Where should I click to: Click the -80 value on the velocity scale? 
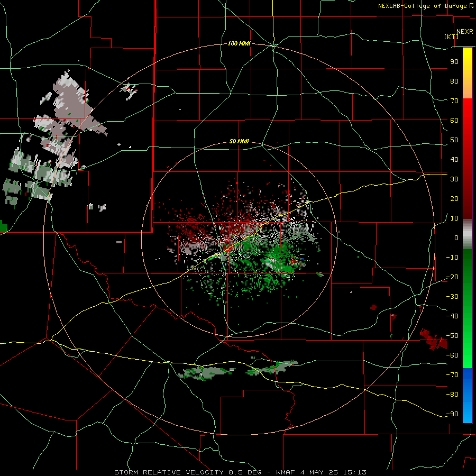(x=452, y=395)
